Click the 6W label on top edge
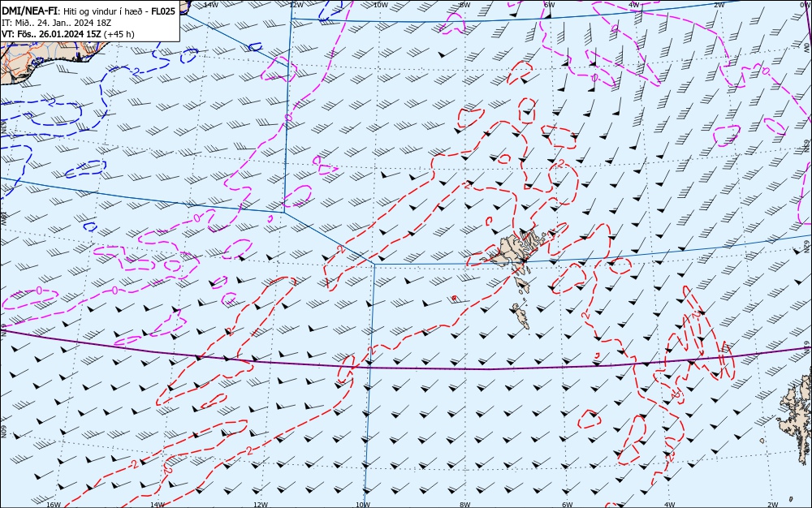 tap(550, 4)
